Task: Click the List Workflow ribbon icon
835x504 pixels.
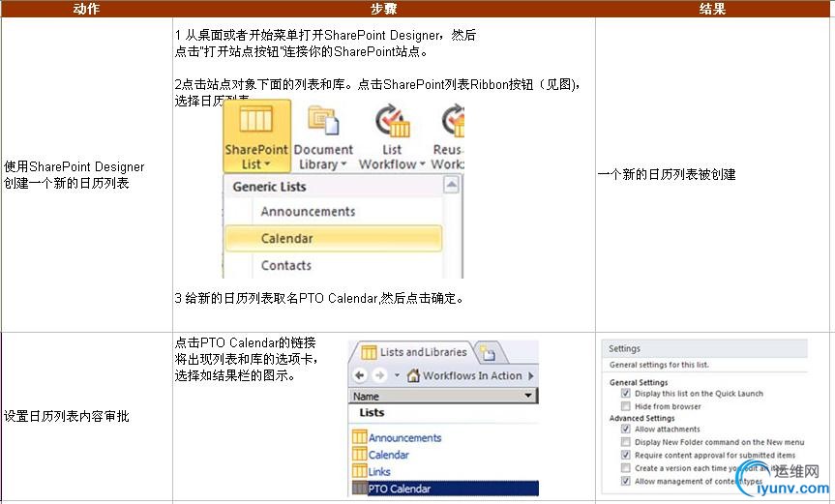Action: click(392, 121)
